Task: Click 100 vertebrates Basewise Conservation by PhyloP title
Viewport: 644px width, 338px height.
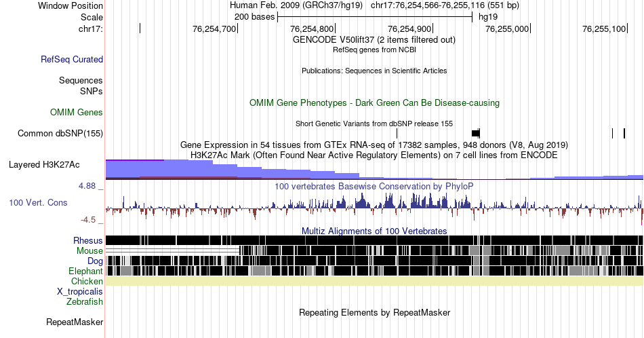Action: [374, 186]
